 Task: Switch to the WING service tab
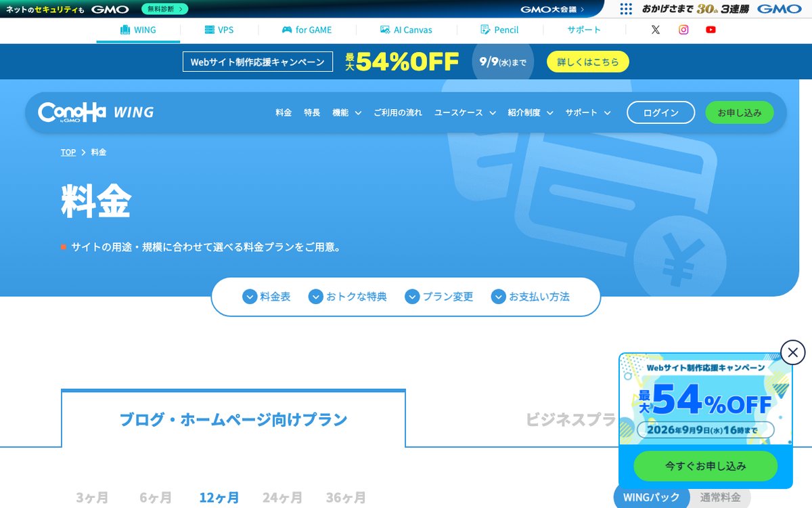click(138, 30)
